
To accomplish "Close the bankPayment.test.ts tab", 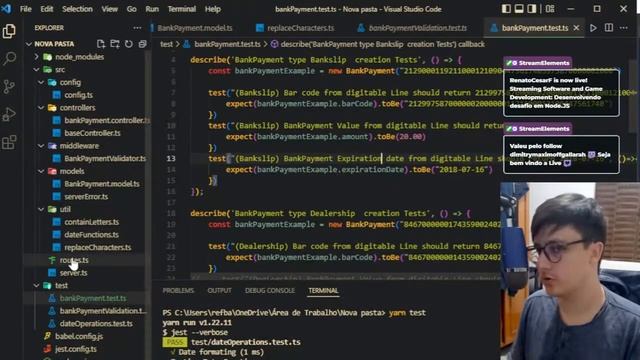I will [x=576, y=28].
